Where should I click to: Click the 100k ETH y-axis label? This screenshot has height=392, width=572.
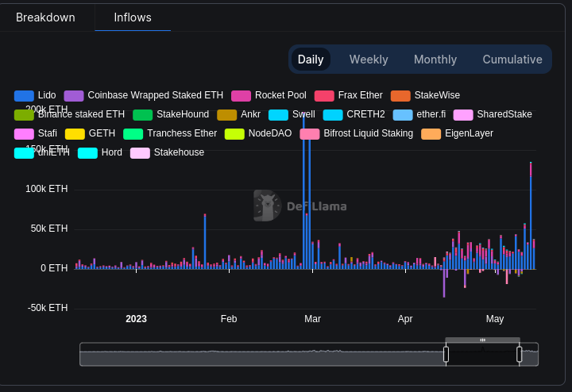(x=46, y=189)
